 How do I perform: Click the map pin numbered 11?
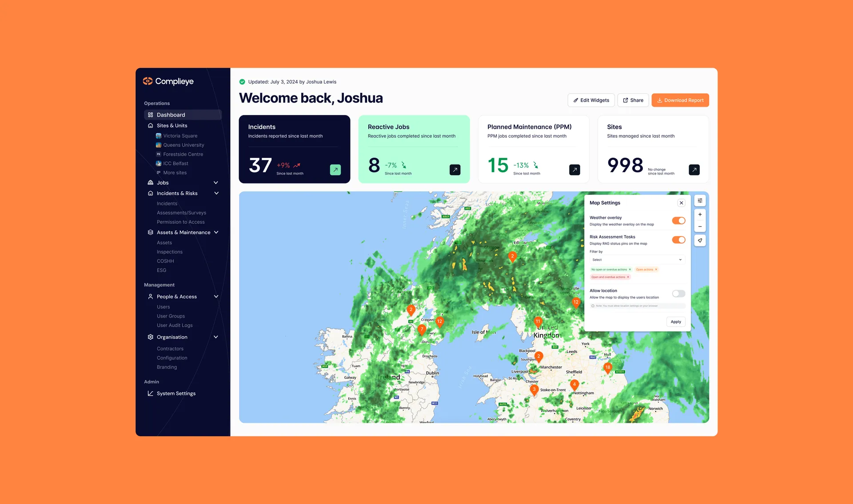pyautogui.click(x=538, y=321)
